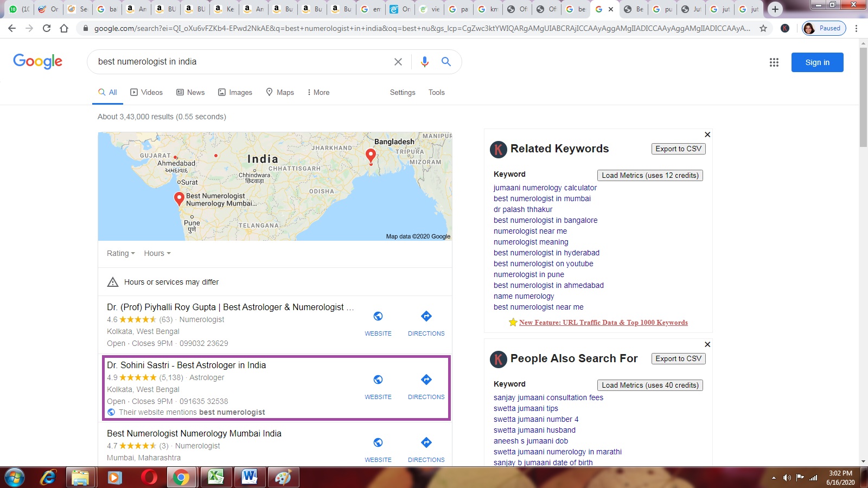Image resolution: width=868 pixels, height=488 pixels.
Task: Open the Paint app from taskbar
Action: point(284,478)
